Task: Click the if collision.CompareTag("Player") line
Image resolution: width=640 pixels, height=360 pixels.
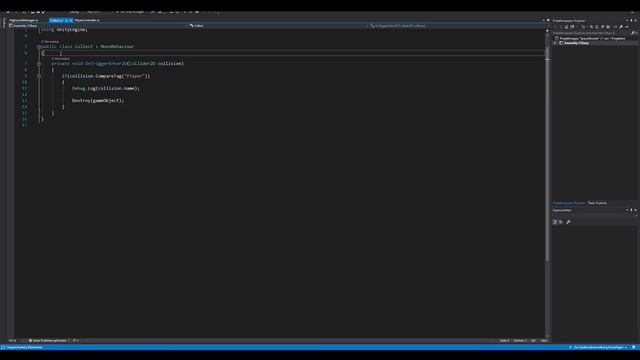Action: click(x=106, y=76)
